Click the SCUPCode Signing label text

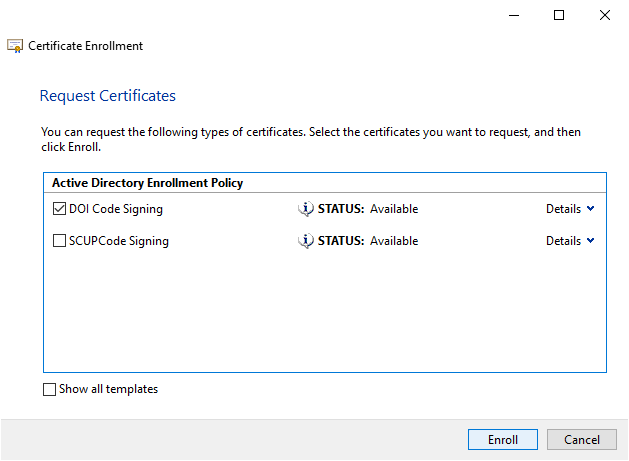pyautogui.click(x=118, y=241)
